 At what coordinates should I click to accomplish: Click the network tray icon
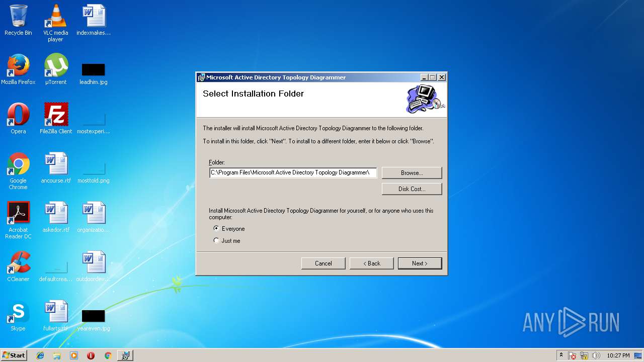tap(584, 355)
